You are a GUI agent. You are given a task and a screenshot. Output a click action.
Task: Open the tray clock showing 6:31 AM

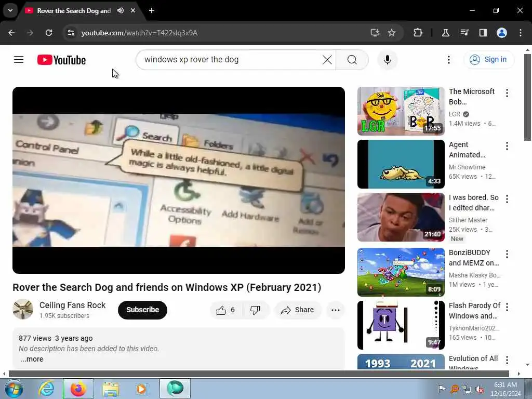[505, 389]
